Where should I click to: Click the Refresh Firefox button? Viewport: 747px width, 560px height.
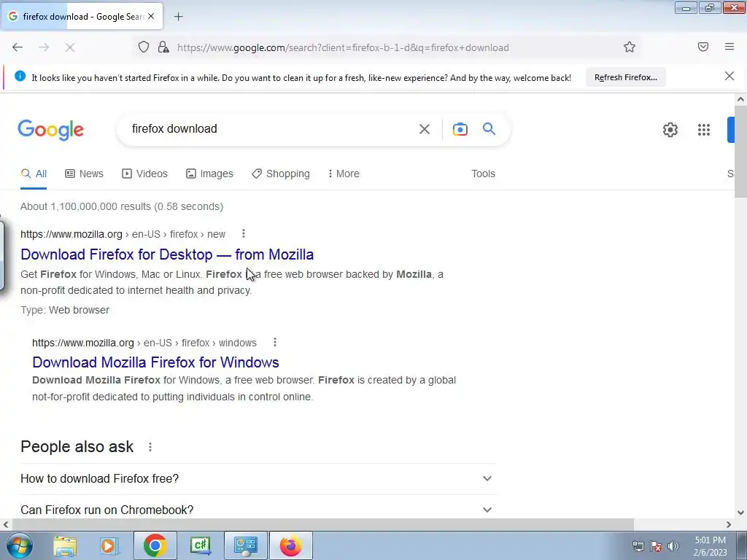pos(625,77)
